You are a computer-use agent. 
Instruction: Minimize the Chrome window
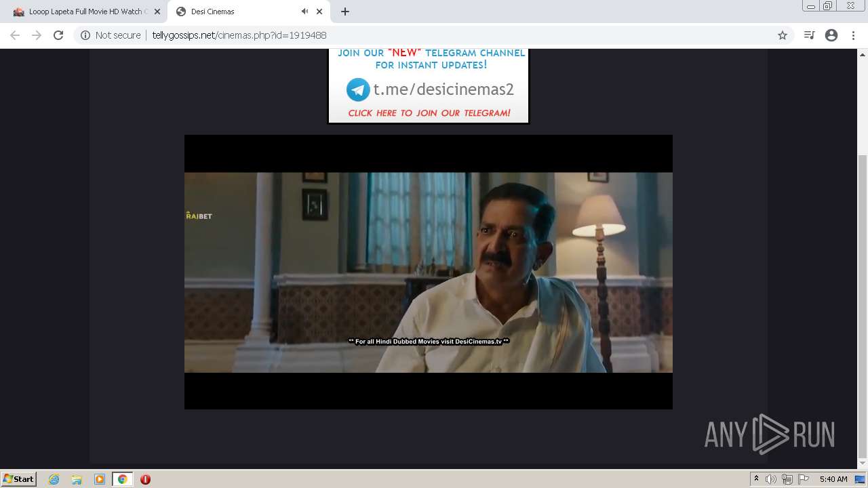[810, 6]
